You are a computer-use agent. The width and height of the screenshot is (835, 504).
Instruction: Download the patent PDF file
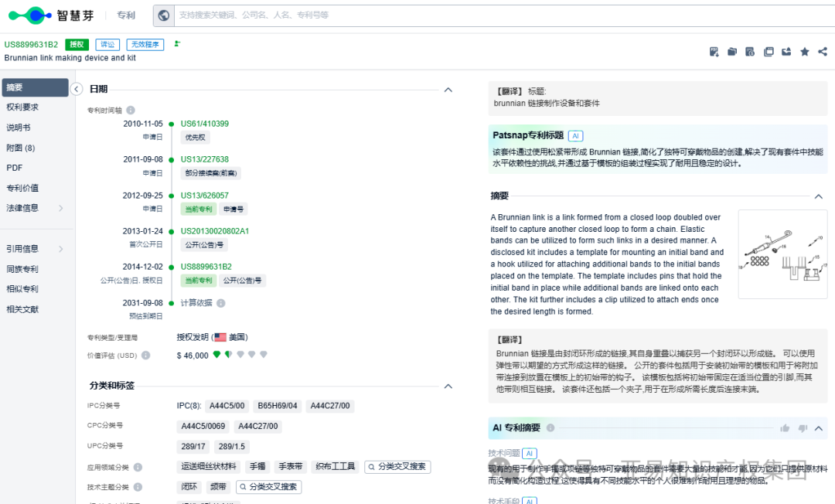click(x=714, y=52)
